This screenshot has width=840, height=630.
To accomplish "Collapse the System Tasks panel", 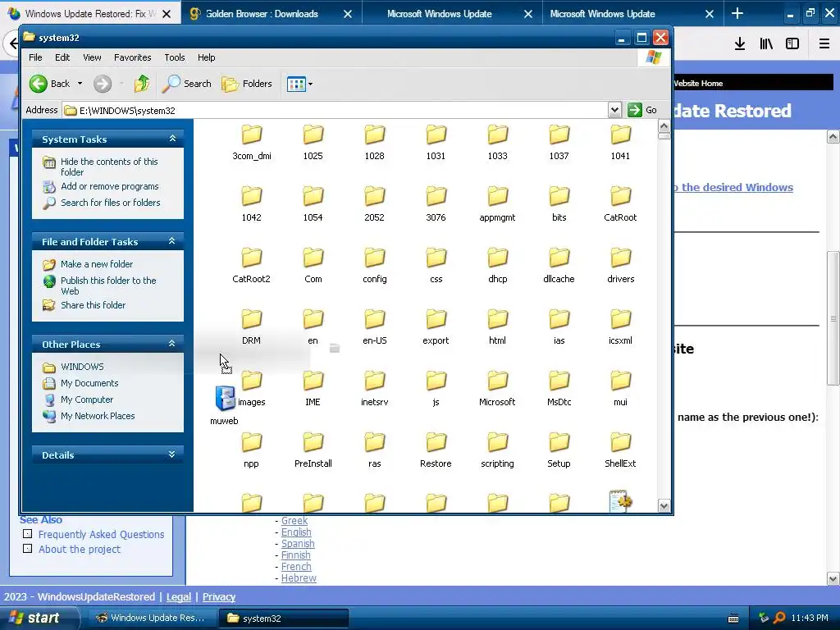I will click(172, 139).
